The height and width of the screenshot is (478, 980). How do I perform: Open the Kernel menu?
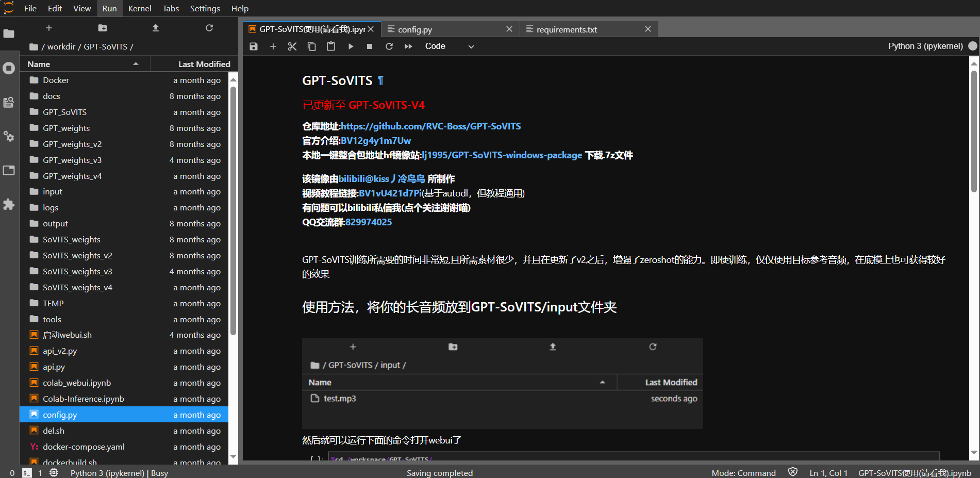pos(140,8)
